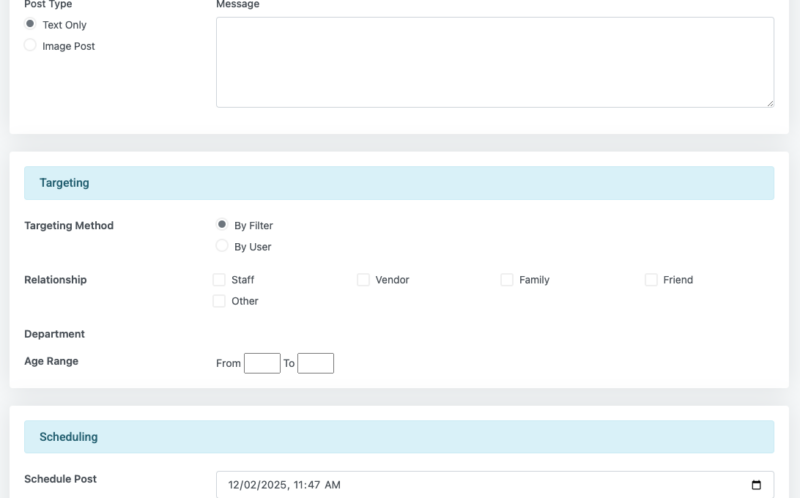Choose By User targeting method
Image resolution: width=800 pixels, height=498 pixels.
click(x=222, y=246)
